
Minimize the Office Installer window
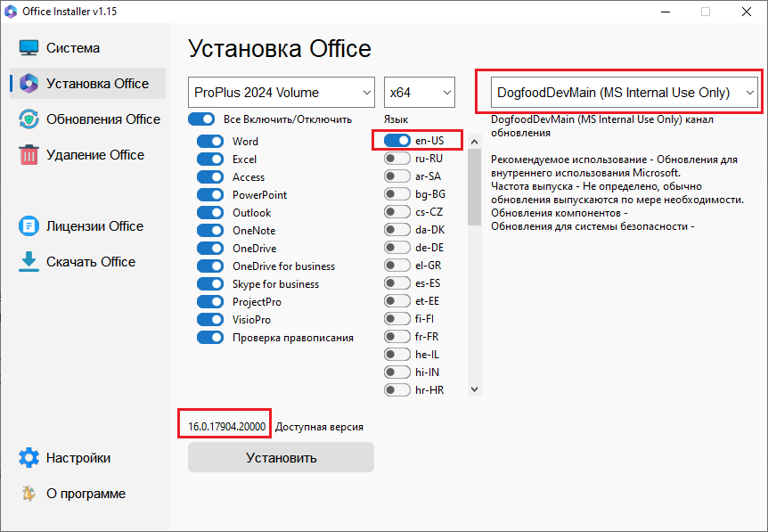coord(666,12)
